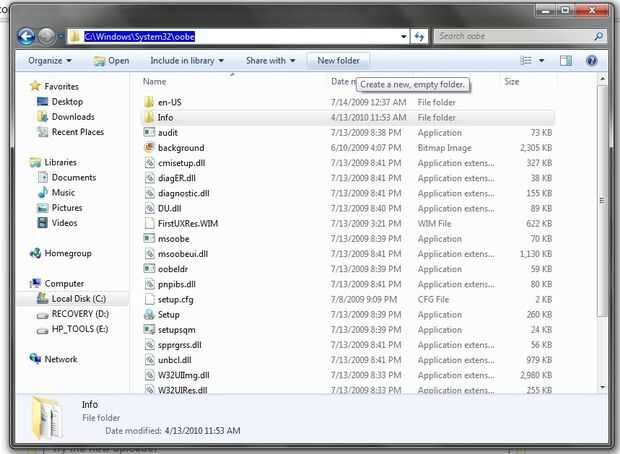Click the change view icon
Viewport: 620px width, 454px height.
(x=526, y=61)
